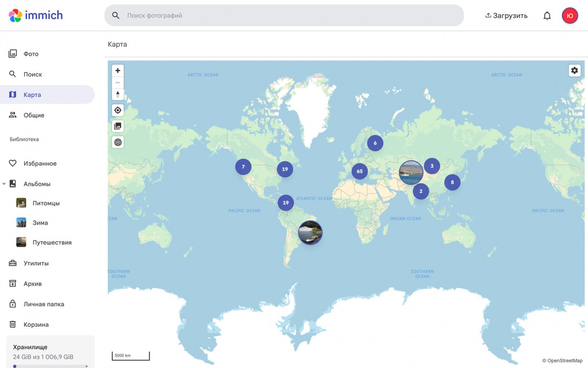Open Личная папка
This screenshot has width=588, height=368.
47,304
